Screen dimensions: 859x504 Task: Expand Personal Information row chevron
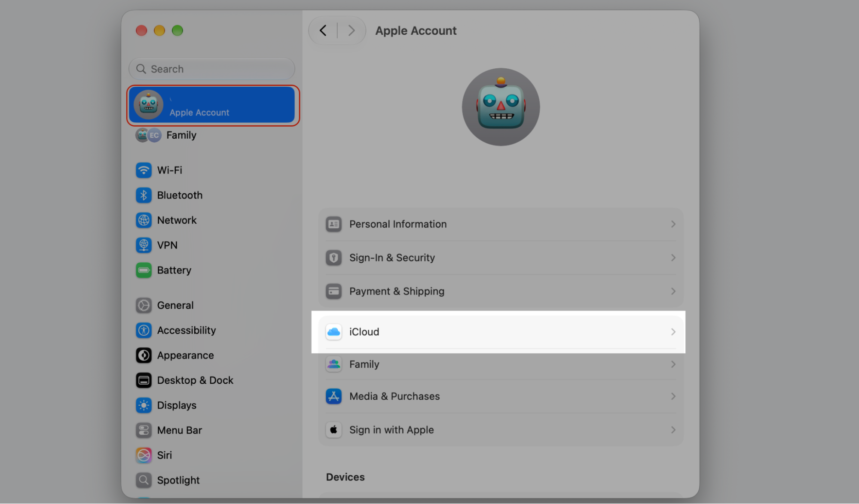[x=673, y=224]
